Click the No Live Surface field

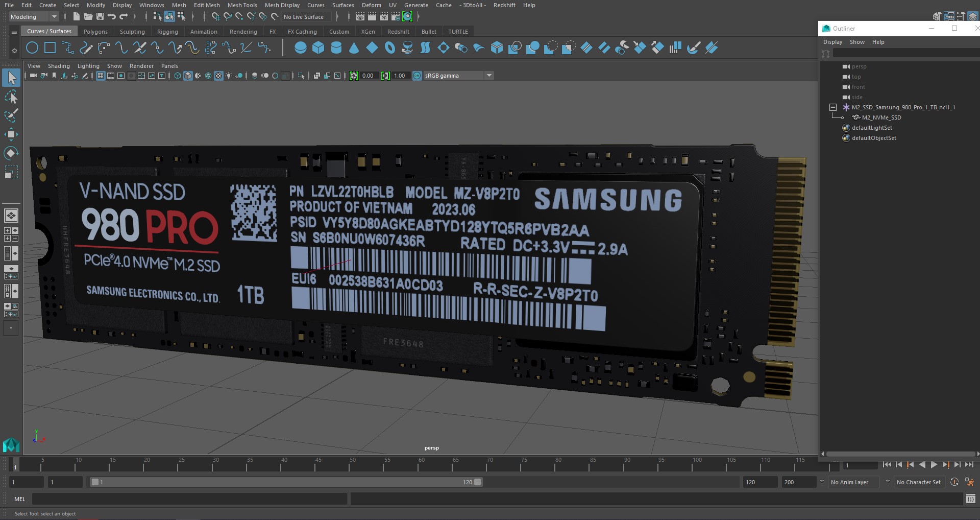(306, 17)
